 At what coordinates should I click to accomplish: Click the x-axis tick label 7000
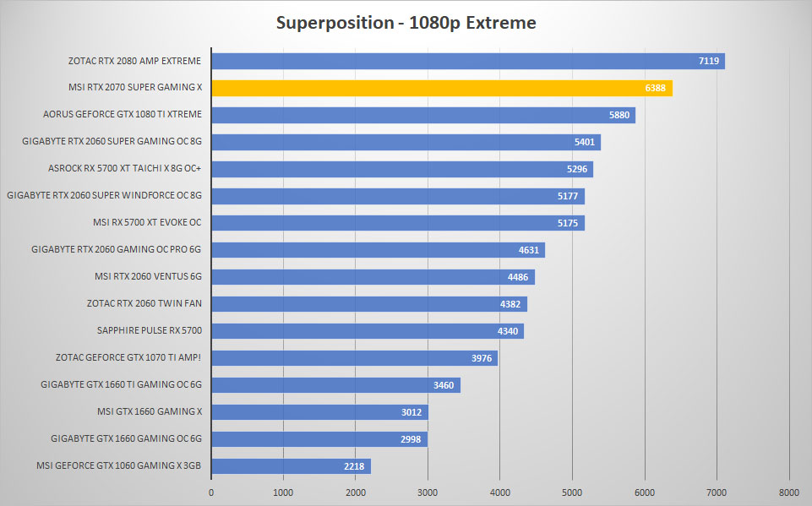click(717, 492)
